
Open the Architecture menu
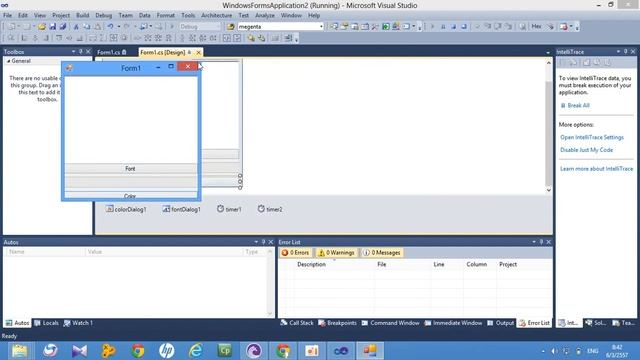[216, 16]
